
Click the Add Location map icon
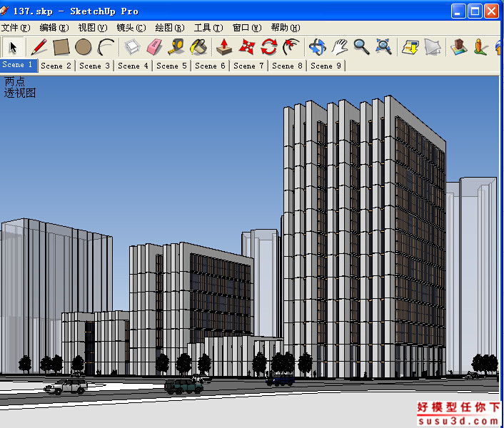coord(459,47)
